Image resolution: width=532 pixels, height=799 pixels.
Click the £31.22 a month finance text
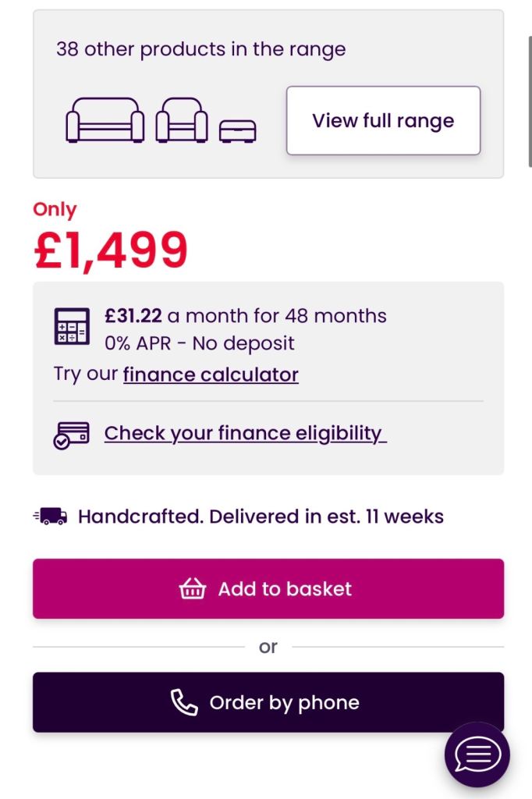coord(246,316)
